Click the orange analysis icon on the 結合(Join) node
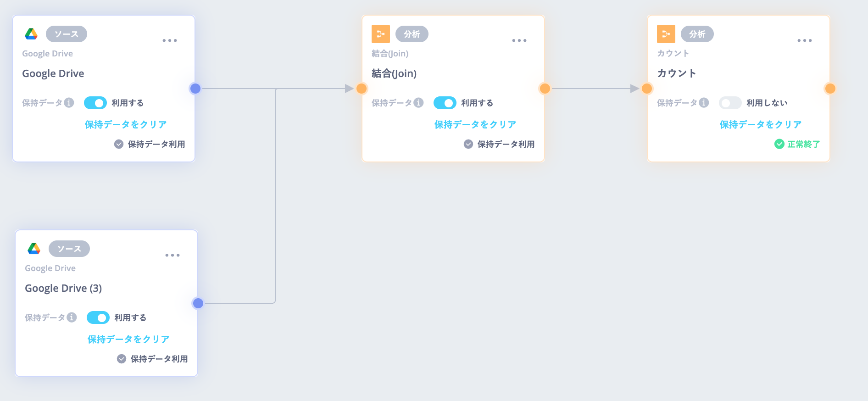This screenshot has height=401, width=868. 381,34
